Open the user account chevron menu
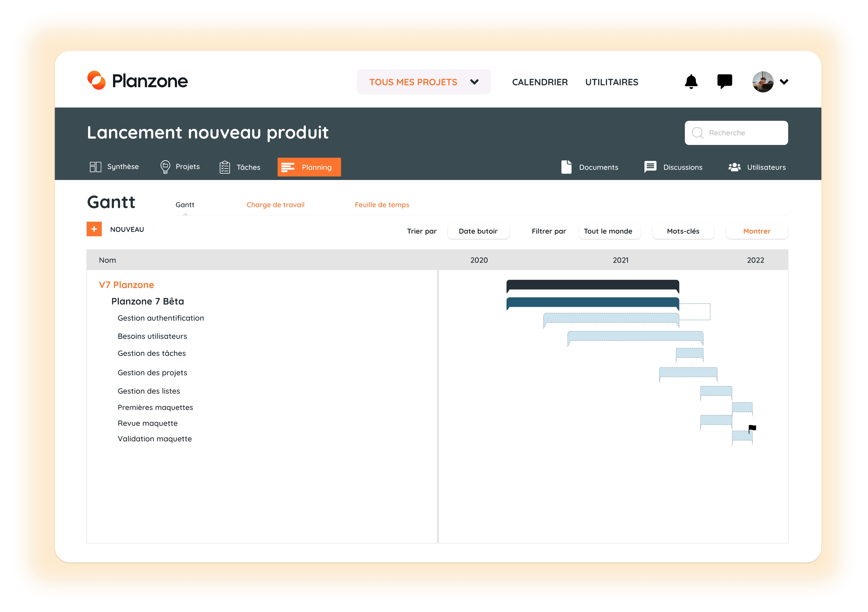 (x=784, y=82)
